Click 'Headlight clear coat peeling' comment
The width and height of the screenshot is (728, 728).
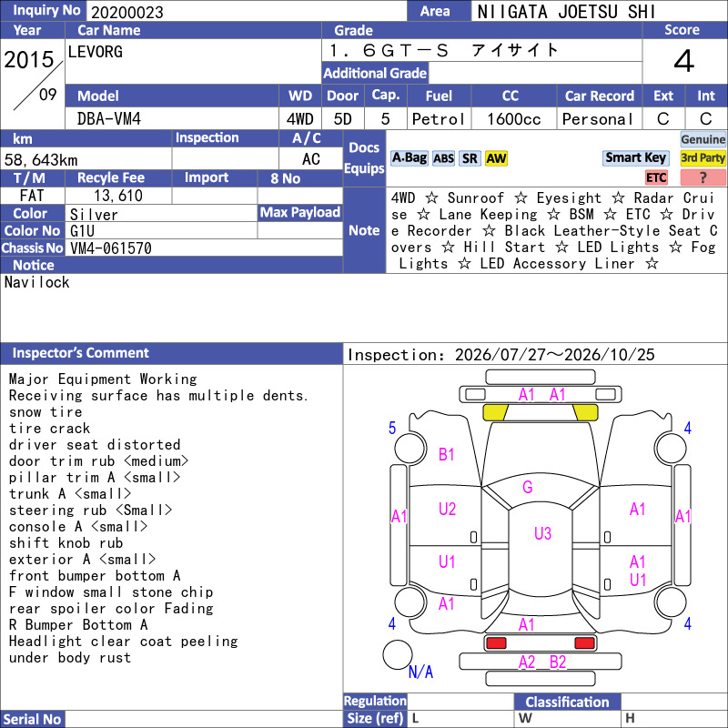point(123,642)
